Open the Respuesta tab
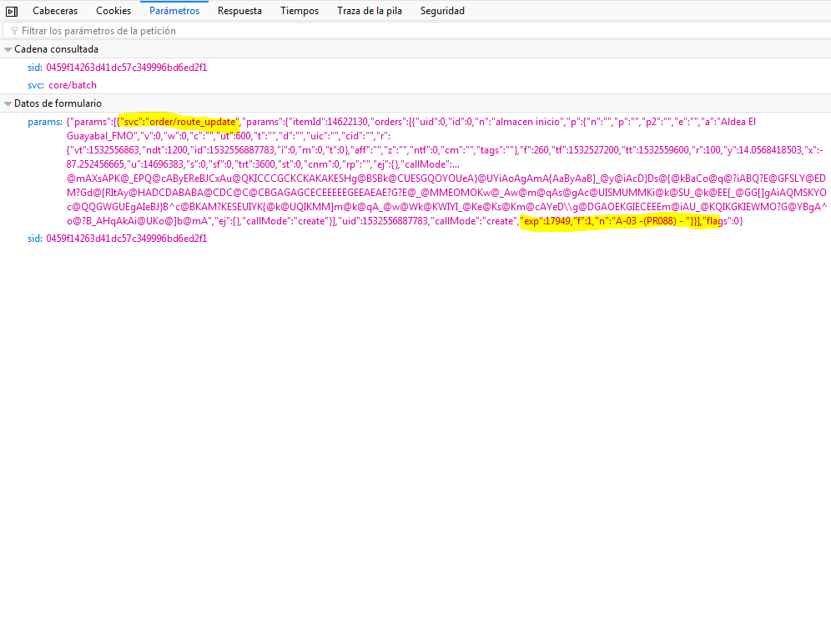Image resolution: width=831 pixels, height=644 pixels. [239, 11]
